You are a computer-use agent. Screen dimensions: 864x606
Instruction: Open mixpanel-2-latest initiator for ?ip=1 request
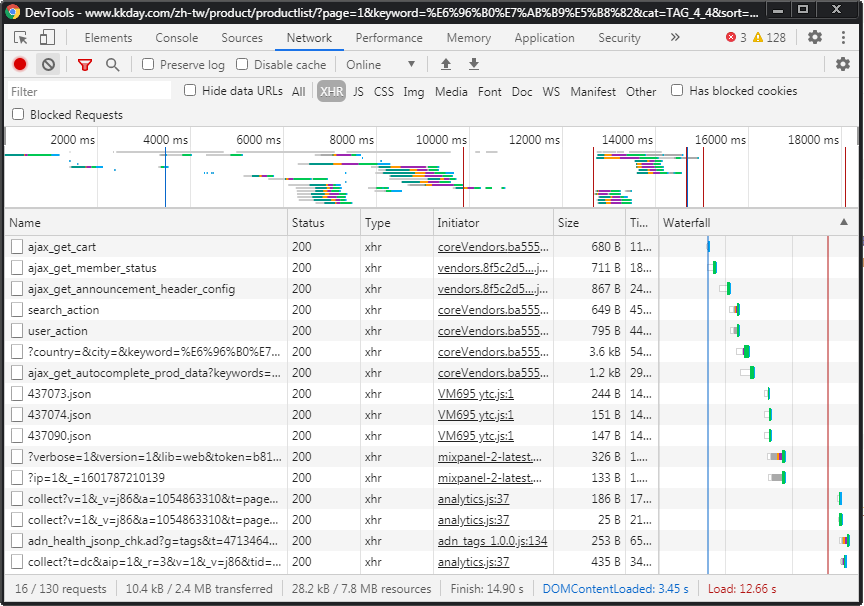[490, 478]
